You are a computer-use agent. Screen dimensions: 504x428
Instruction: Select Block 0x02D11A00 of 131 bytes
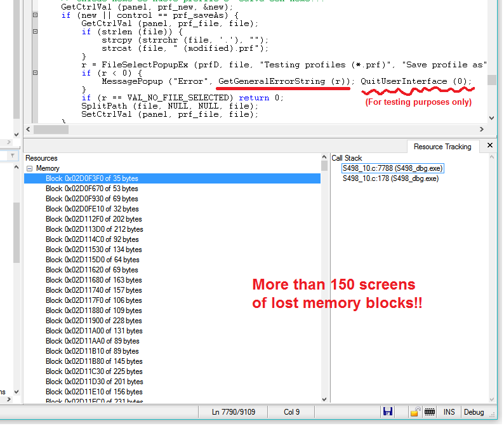[95, 332]
